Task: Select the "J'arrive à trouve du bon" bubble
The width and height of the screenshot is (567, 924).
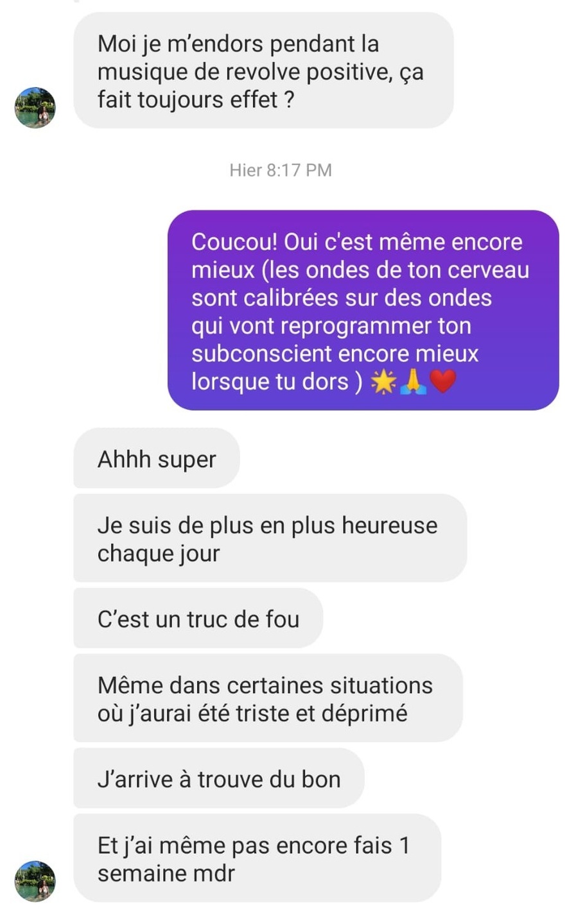Action: pos(219,778)
